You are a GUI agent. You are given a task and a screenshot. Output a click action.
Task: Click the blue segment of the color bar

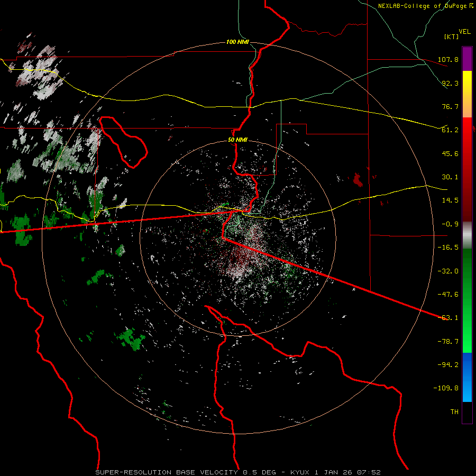coord(467,377)
